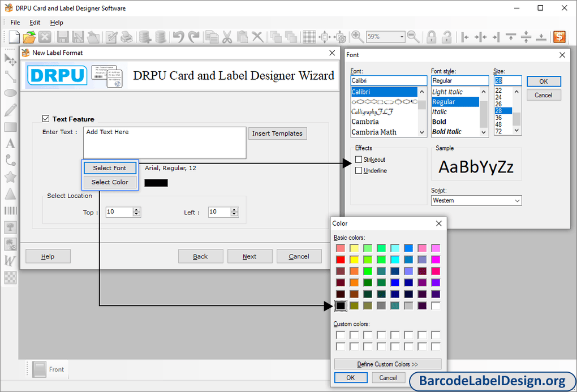
Task: Click OK in the Font dialog
Action: 544,81
